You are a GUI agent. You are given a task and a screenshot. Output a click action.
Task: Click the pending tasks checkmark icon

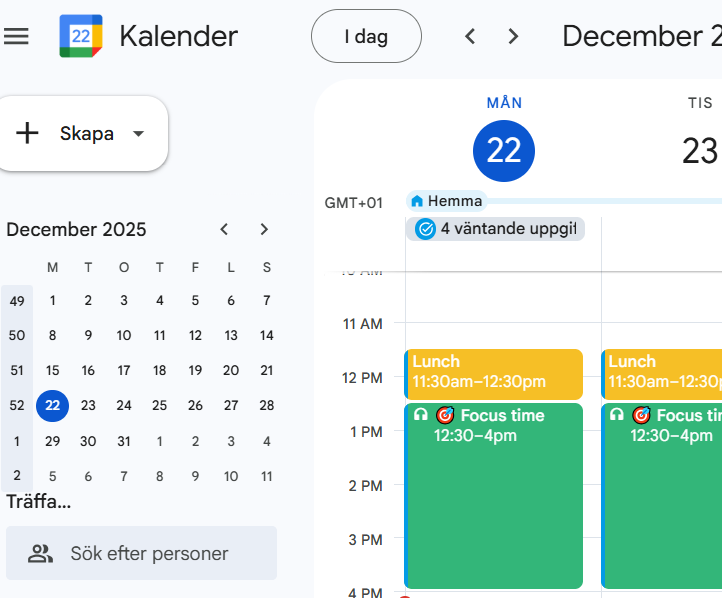425,229
